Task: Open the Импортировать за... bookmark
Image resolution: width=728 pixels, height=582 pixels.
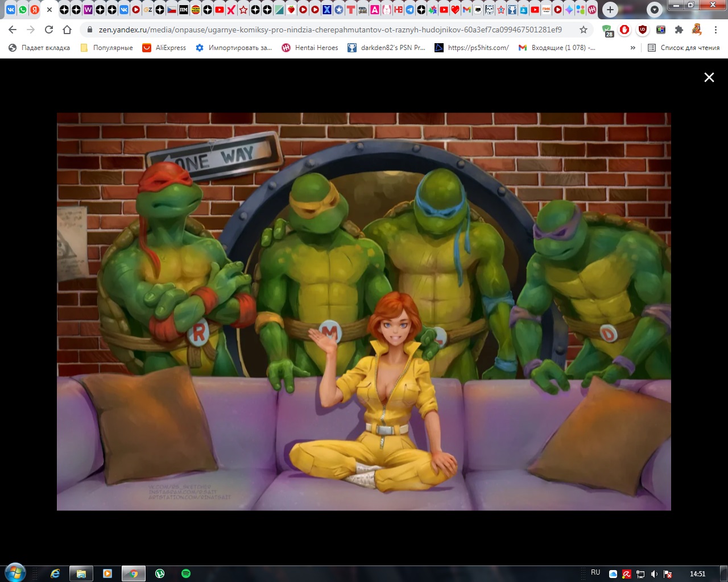Action: tap(234, 48)
